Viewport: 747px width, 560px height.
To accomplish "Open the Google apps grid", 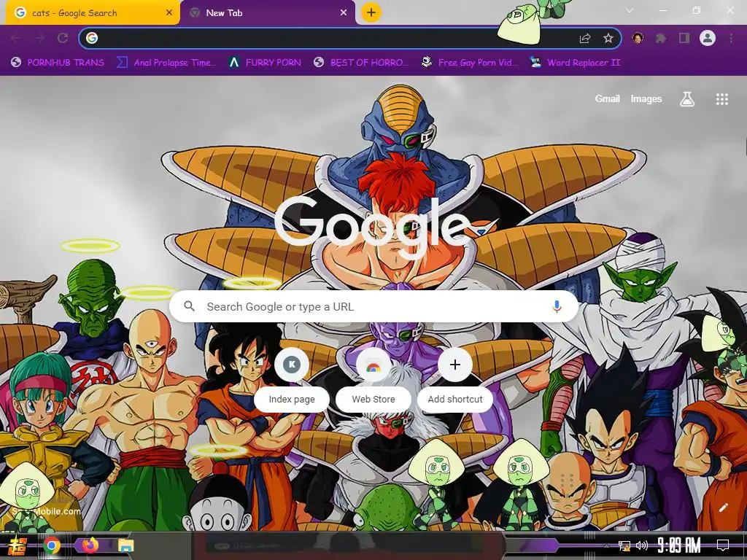I will 722,99.
